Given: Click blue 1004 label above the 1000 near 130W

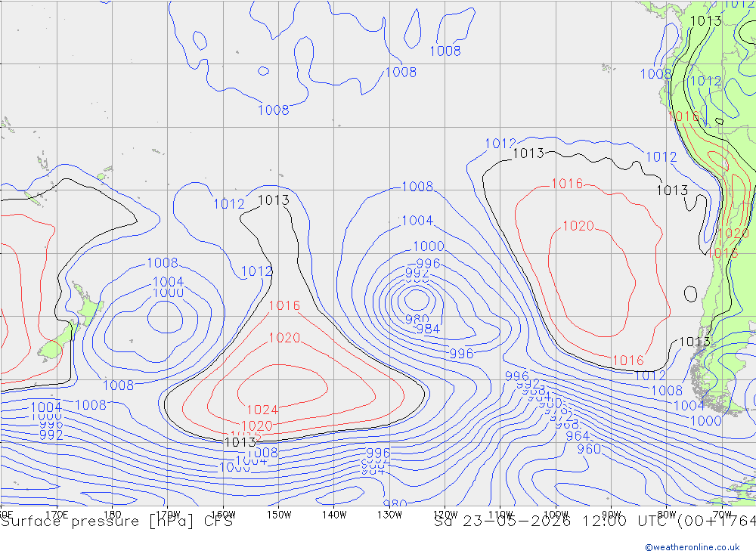Looking at the screenshot, I should [417, 221].
